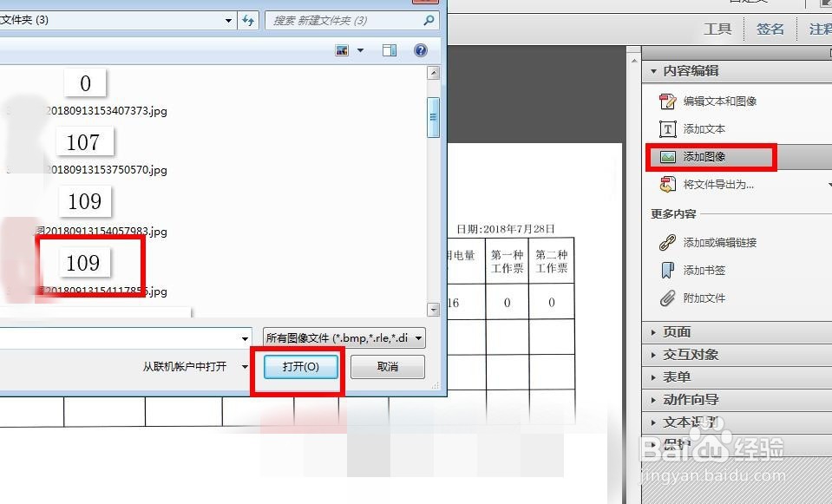The height and width of the screenshot is (504, 832).
Task: Choose the Add Image tool icon
Action: (667, 156)
